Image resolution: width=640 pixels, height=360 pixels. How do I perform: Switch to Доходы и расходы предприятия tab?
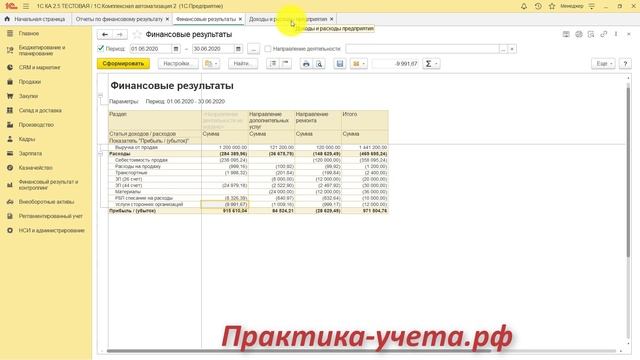[288, 19]
